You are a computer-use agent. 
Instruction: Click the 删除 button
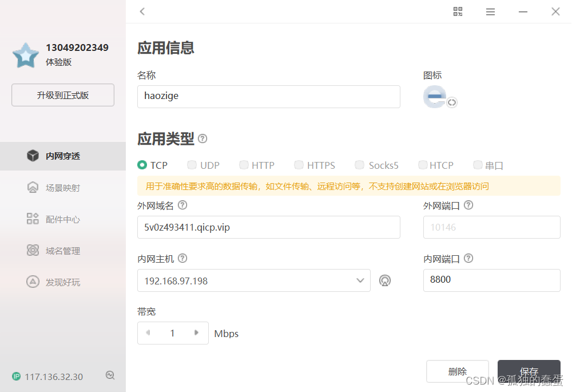(x=458, y=371)
